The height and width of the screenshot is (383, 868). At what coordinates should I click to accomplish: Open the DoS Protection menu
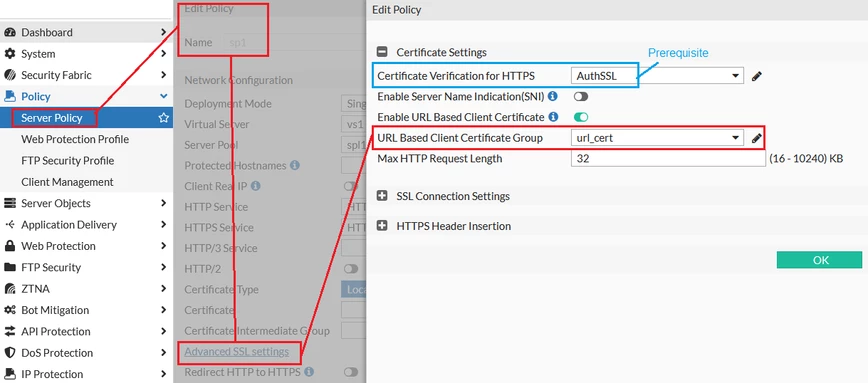click(86, 353)
